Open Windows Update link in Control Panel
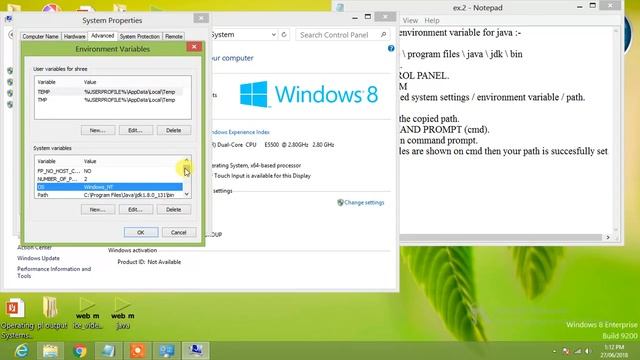Image resolution: width=640 pixels, height=360 pixels. coord(38,258)
